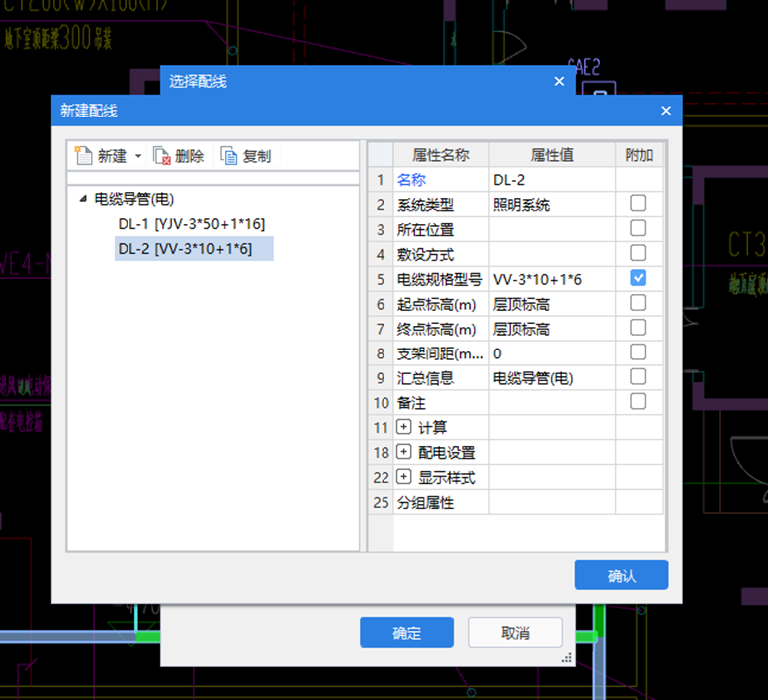The width and height of the screenshot is (768, 700).
Task: Tick the 备注 附加 checkbox
Action: 639,401
